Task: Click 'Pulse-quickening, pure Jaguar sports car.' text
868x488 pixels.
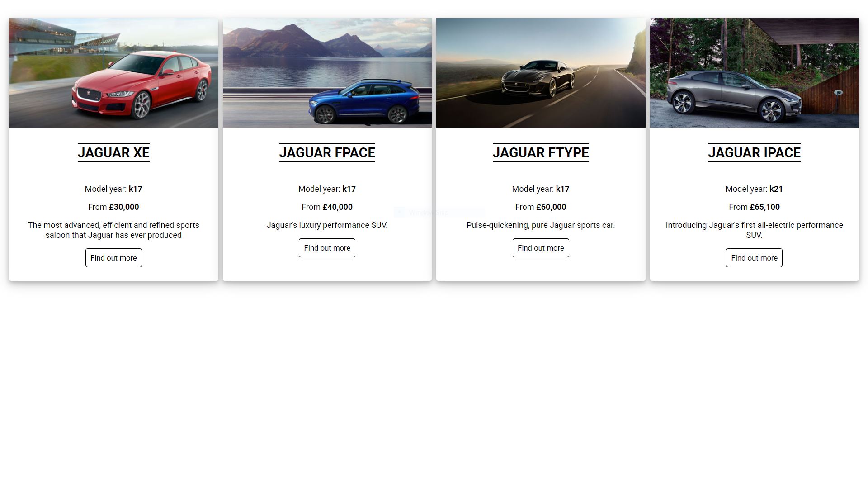Action: 541,225
